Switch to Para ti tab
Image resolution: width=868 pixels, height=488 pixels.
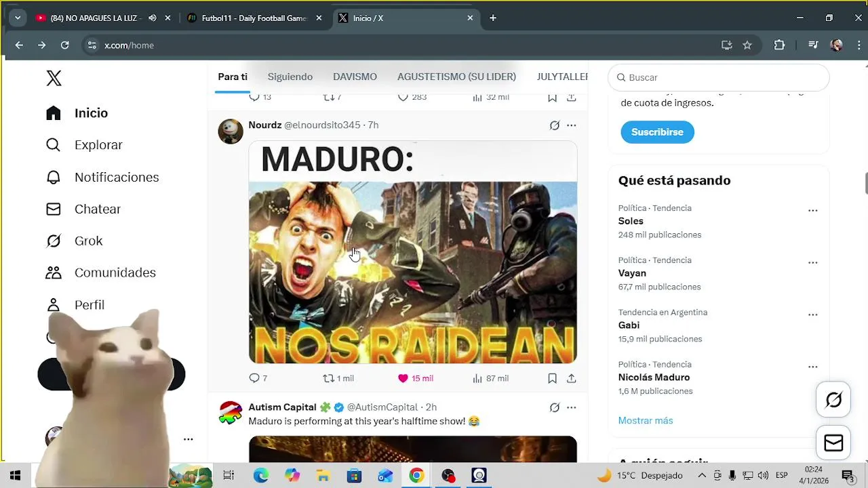(233, 77)
